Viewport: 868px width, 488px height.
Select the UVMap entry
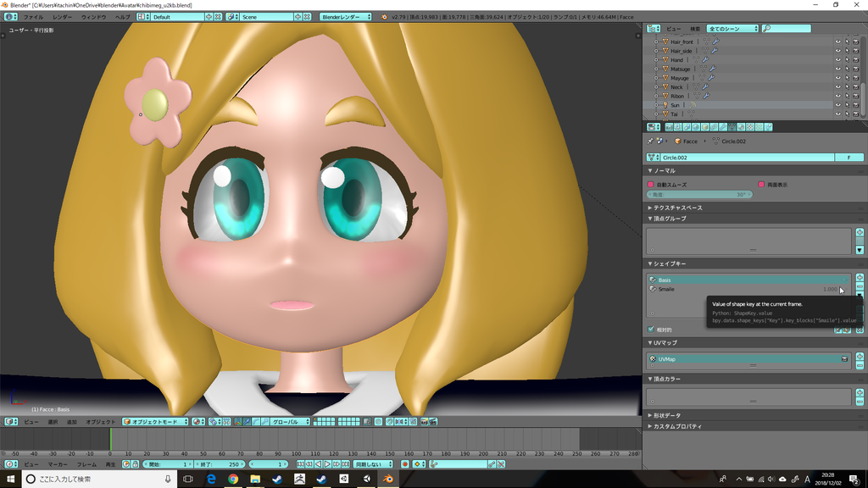[749, 359]
